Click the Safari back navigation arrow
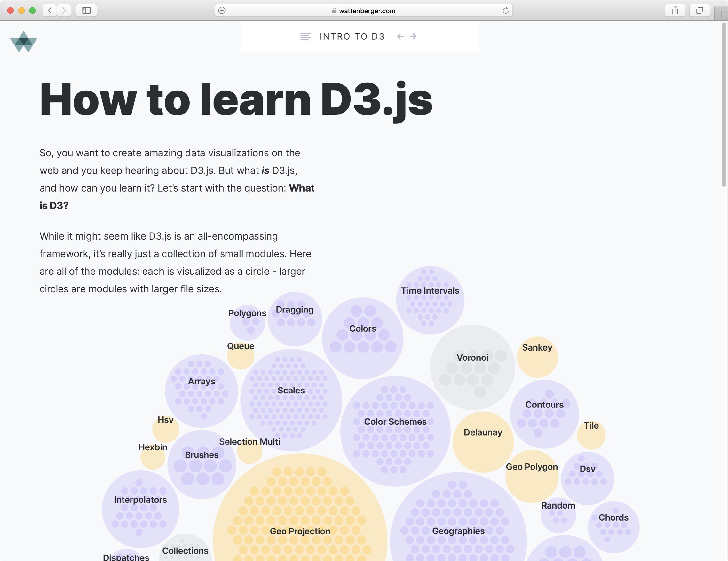 point(50,10)
